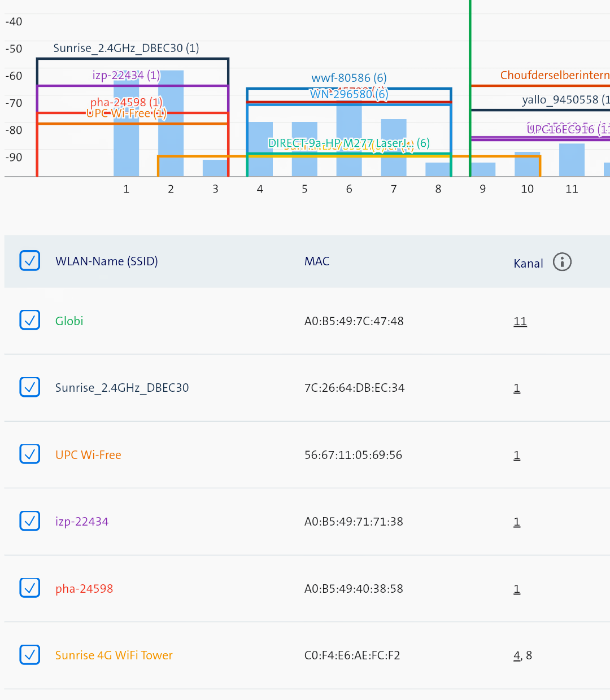Click the WLAN-Name (SSID) column header
610x700 pixels.
point(106,261)
